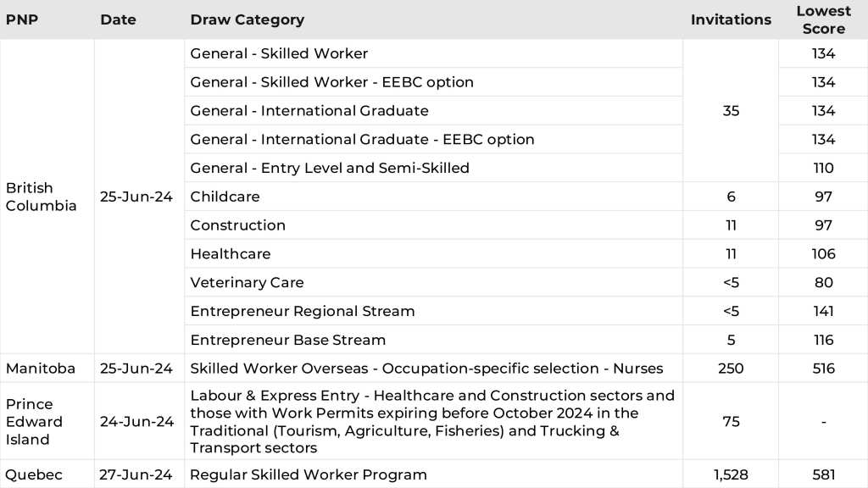The width and height of the screenshot is (868, 488).
Task: Click the Lowest Score column header
Action: pyautogui.click(x=823, y=19)
